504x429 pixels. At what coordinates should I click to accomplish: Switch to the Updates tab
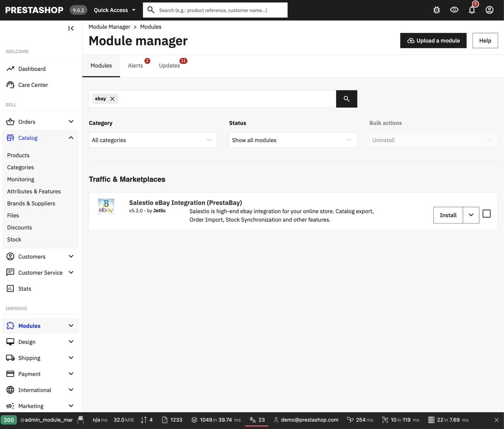[x=170, y=66]
